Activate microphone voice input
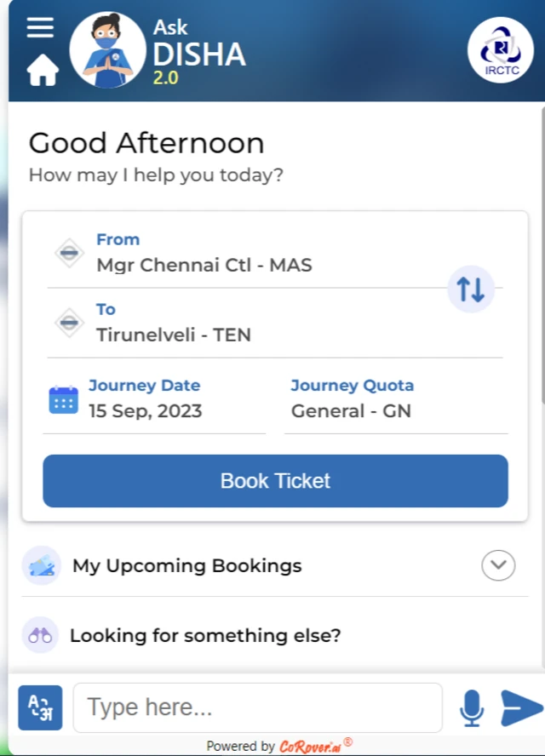The width and height of the screenshot is (545, 756). click(x=472, y=708)
